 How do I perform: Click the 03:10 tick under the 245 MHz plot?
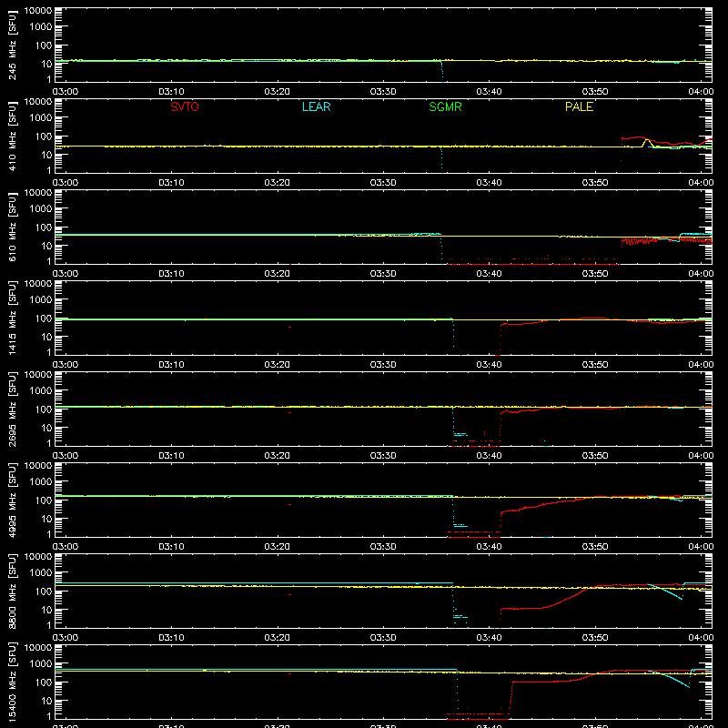click(171, 92)
